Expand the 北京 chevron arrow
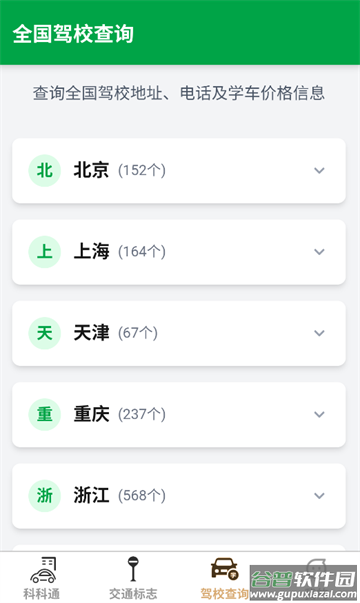This screenshot has width=360, height=603. (319, 170)
